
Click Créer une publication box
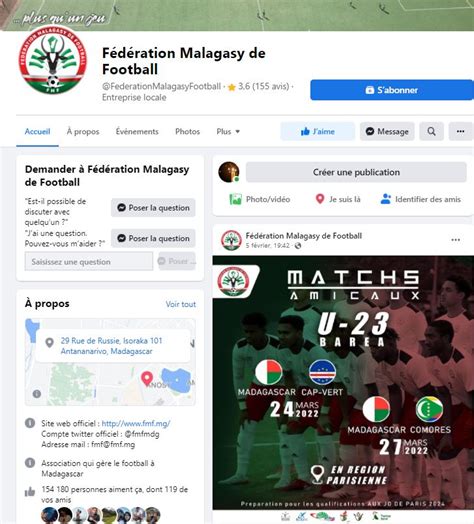(x=356, y=172)
